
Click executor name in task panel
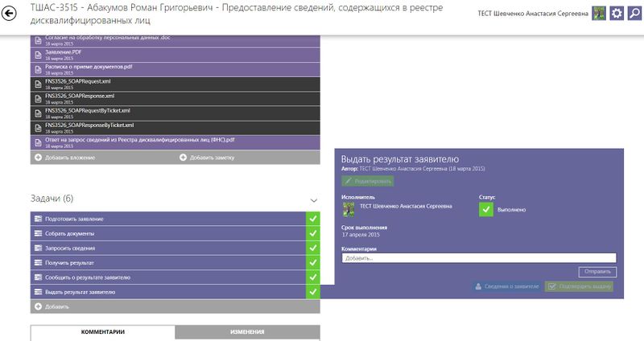(x=406, y=206)
